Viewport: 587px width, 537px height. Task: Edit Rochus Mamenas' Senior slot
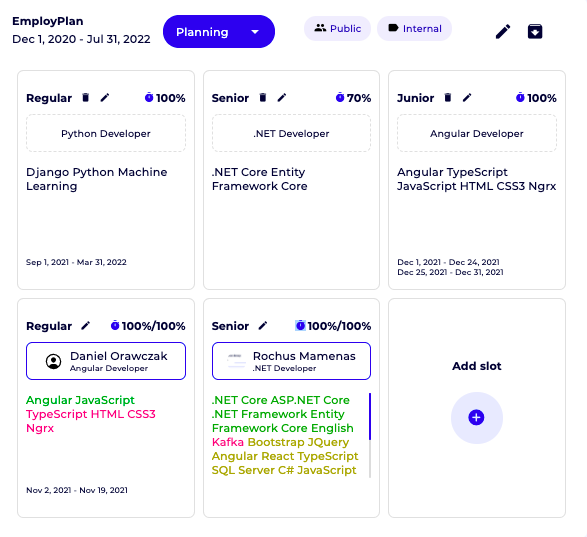click(x=263, y=326)
